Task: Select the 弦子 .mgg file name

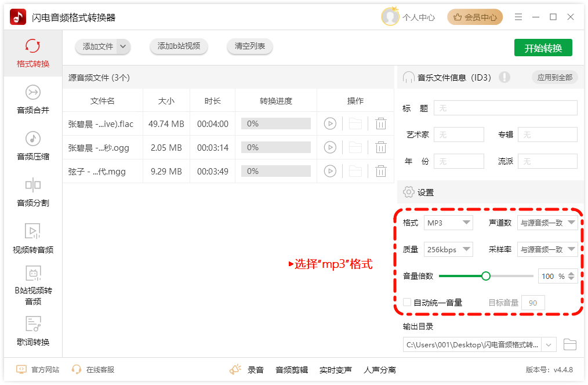Action: (97, 172)
